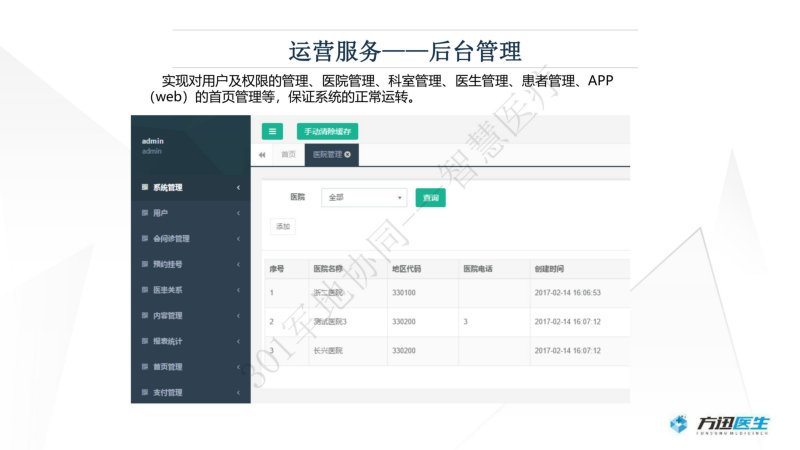Click the icon beside 报表统计

pyautogui.click(x=145, y=341)
